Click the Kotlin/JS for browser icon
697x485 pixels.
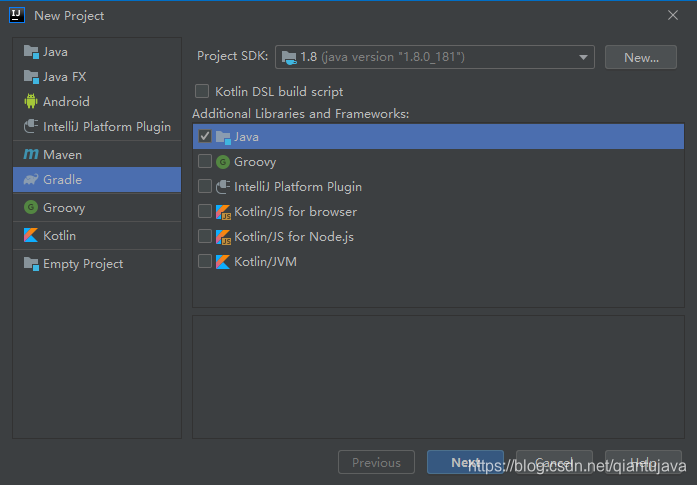(x=223, y=212)
